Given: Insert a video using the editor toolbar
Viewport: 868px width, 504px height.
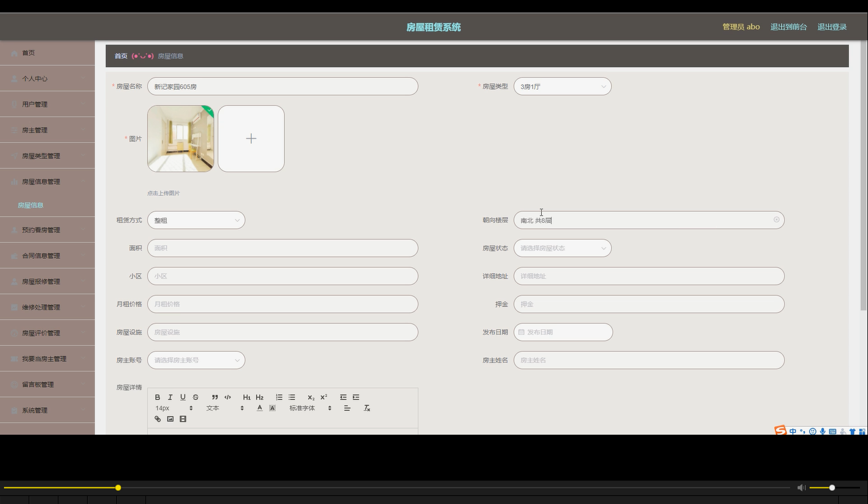Looking at the screenshot, I should tap(183, 419).
